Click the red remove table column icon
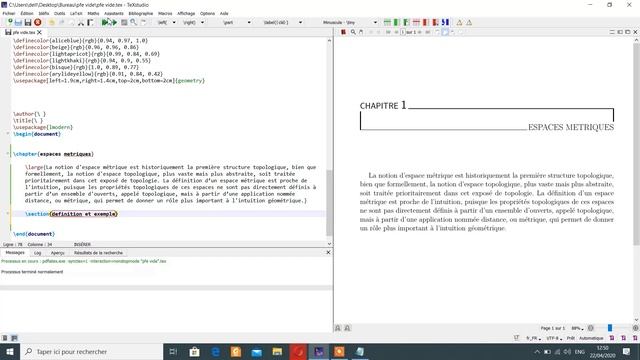Viewport: 640px width, 360px height. click(x=426, y=22)
